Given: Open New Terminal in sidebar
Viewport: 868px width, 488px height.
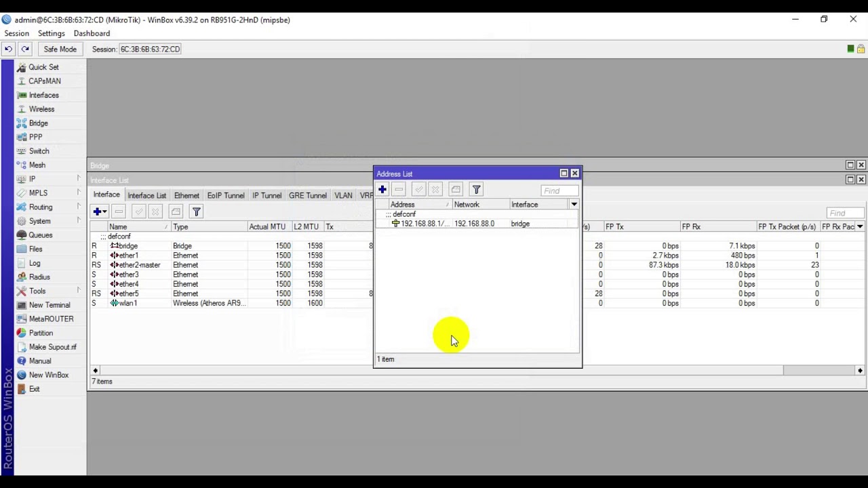Looking at the screenshot, I should pos(50,305).
